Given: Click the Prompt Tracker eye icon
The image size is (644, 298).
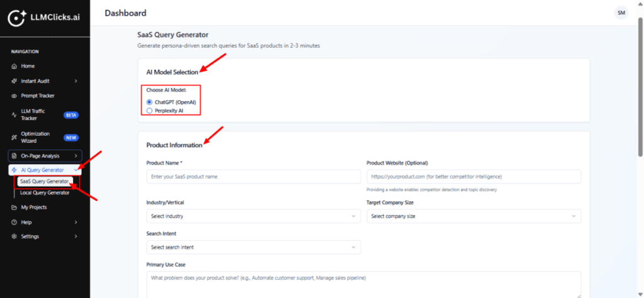Looking at the screenshot, I should click(x=14, y=96).
